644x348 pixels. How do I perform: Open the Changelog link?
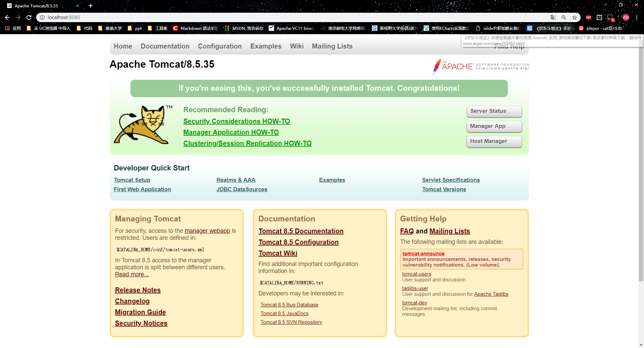132,301
